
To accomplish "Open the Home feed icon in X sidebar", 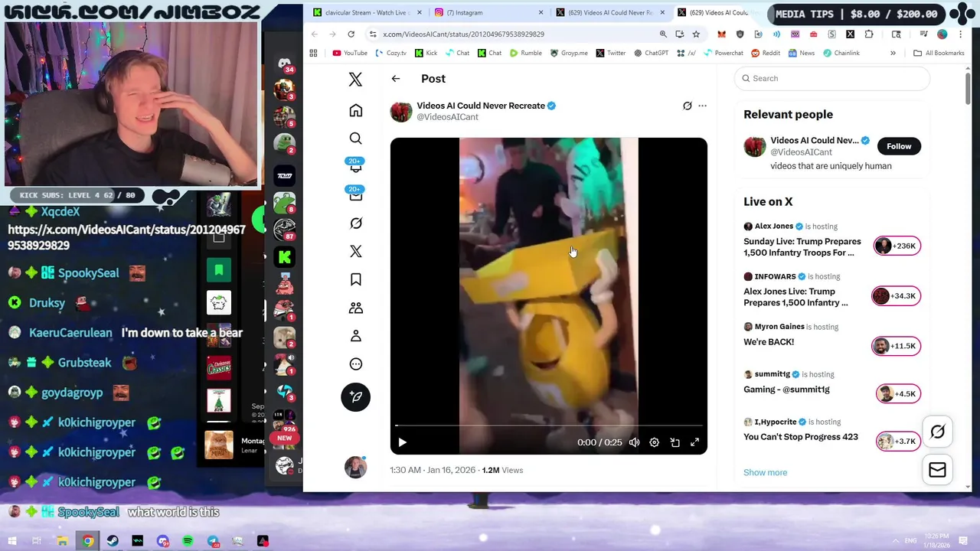I will (355, 111).
